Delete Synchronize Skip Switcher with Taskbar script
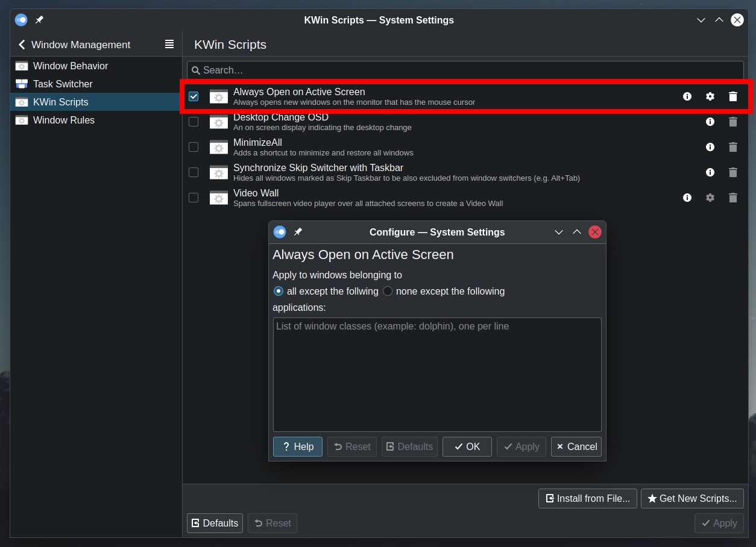The width and height of the screenshot is (756, 547). [x=733, y=172]
